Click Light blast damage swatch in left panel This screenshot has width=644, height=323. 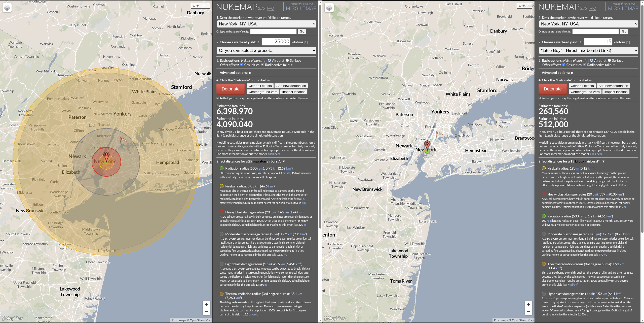click(221, 264)
